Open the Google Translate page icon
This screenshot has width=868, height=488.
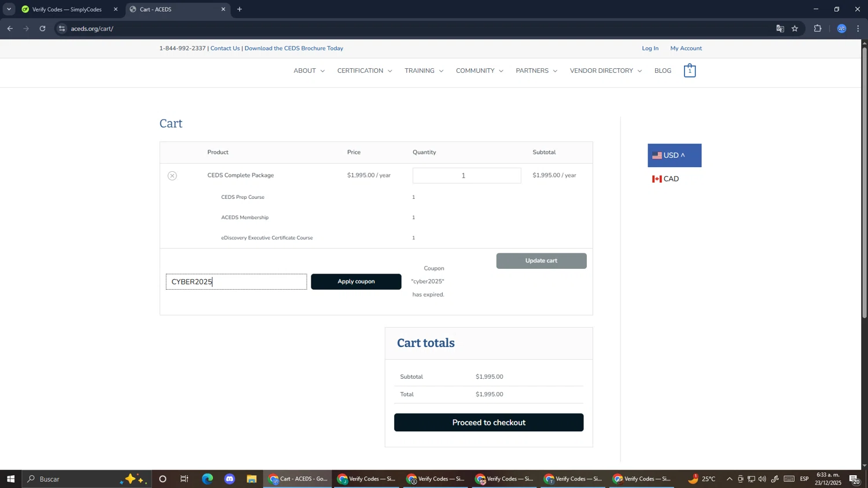[780, 28]
